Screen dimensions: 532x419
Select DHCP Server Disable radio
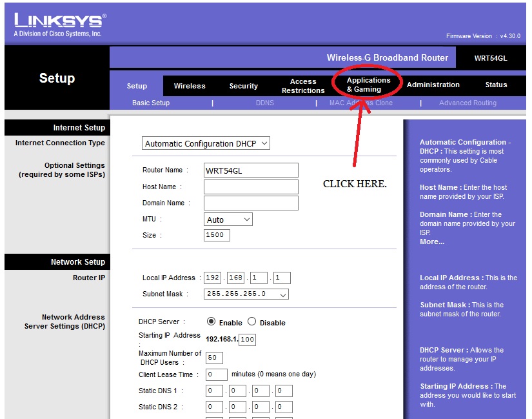[x=251, y=322]
